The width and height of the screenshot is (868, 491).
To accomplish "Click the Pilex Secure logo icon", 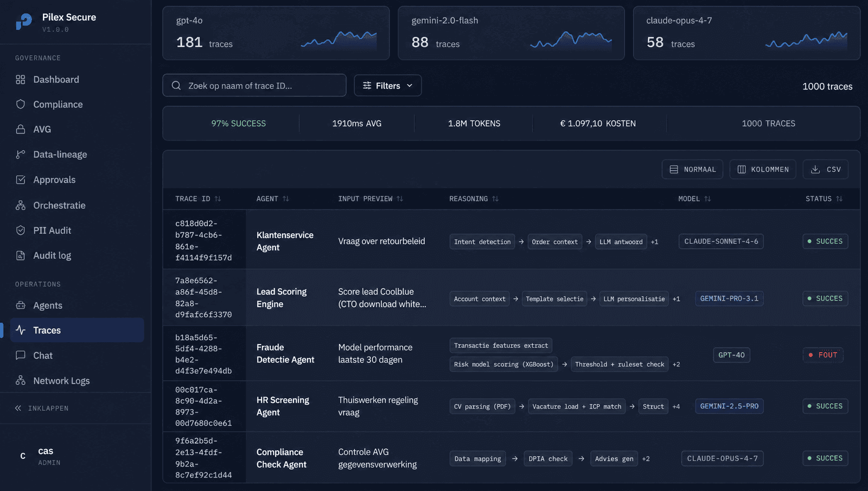I will (x=24, y=22).
